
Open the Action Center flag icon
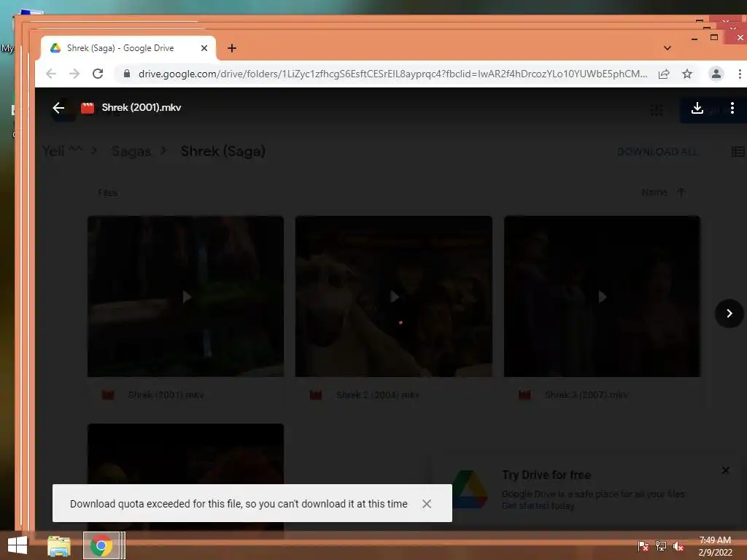(643, 546)
